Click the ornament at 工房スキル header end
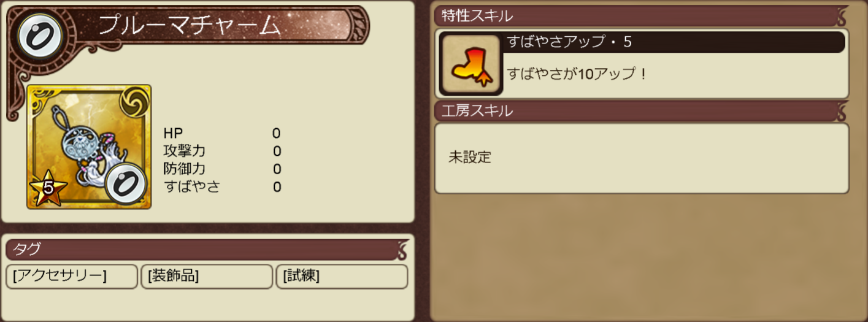The width and height of the screenshot is (868, 322). pyautogui.click(x=843, y=112)
